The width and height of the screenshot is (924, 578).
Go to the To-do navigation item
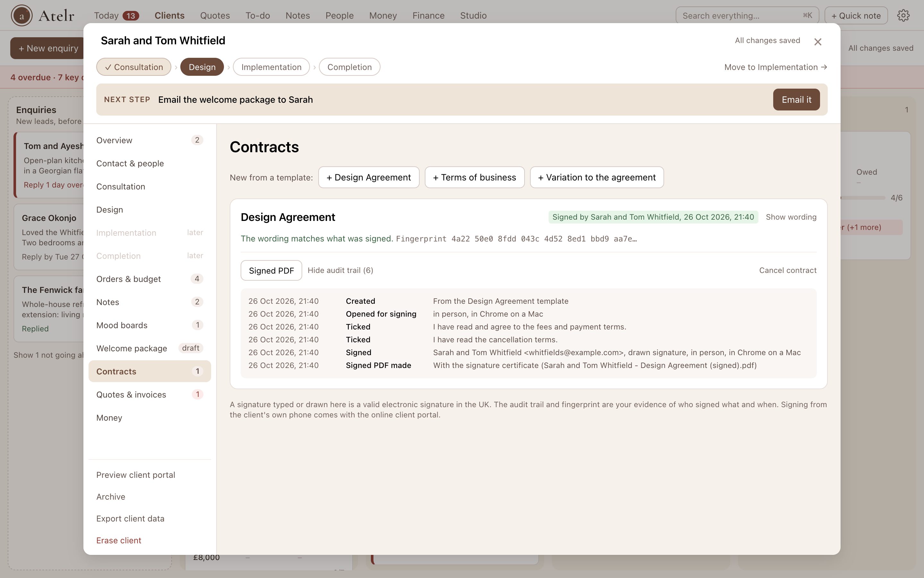(x=258, y=15)
